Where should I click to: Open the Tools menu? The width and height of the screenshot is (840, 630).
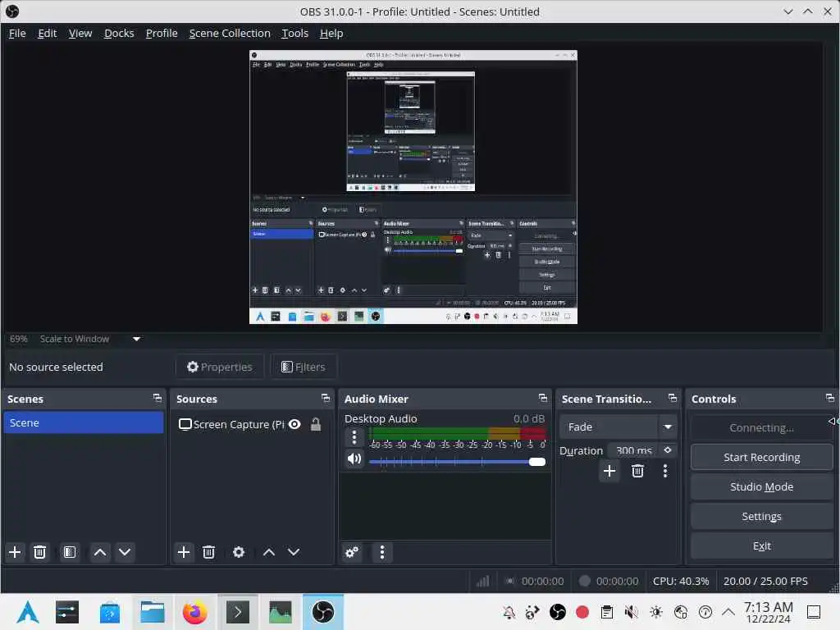point(295,33)
